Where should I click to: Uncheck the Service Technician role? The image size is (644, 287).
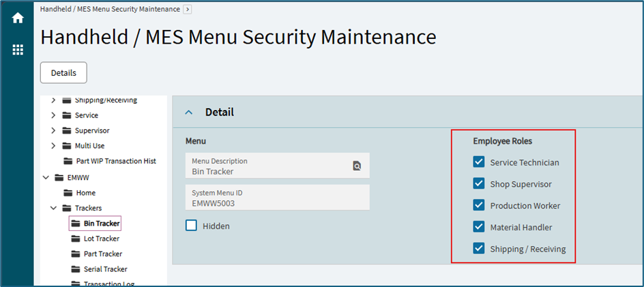click(479, 163)
